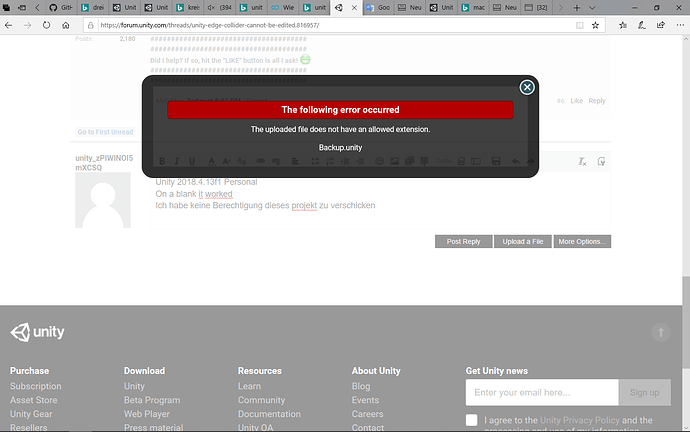Image resolution: width=690 pixels, height=432 pixels.
Task: Open the add notes pen tool
Action: click(642, 26)
